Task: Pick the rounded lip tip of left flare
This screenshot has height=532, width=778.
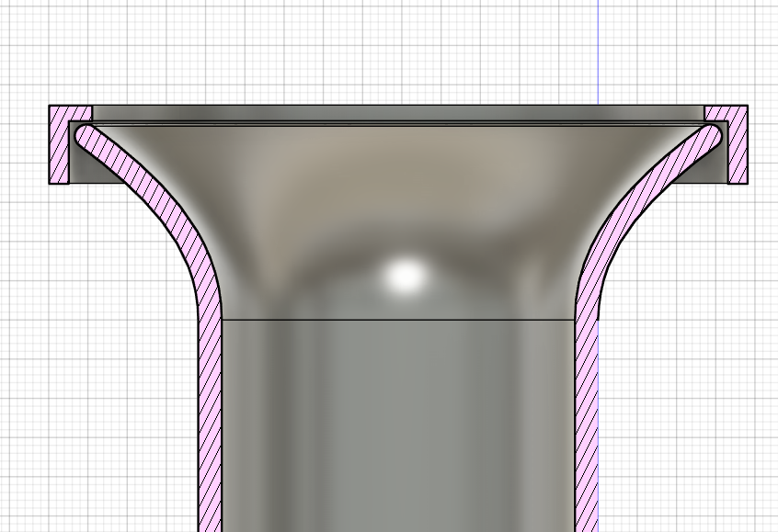Action: point(83,134)
